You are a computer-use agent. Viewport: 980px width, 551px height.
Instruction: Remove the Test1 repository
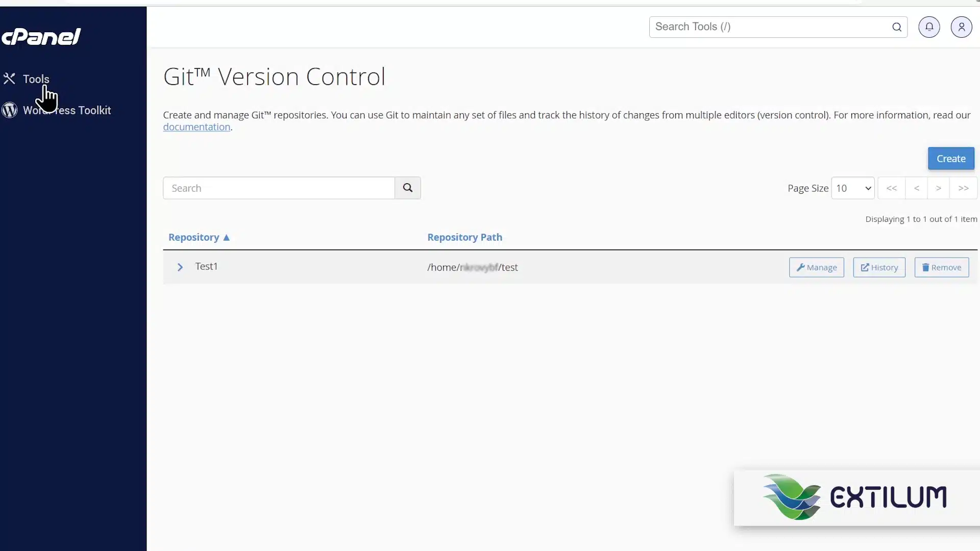(941, 267)
